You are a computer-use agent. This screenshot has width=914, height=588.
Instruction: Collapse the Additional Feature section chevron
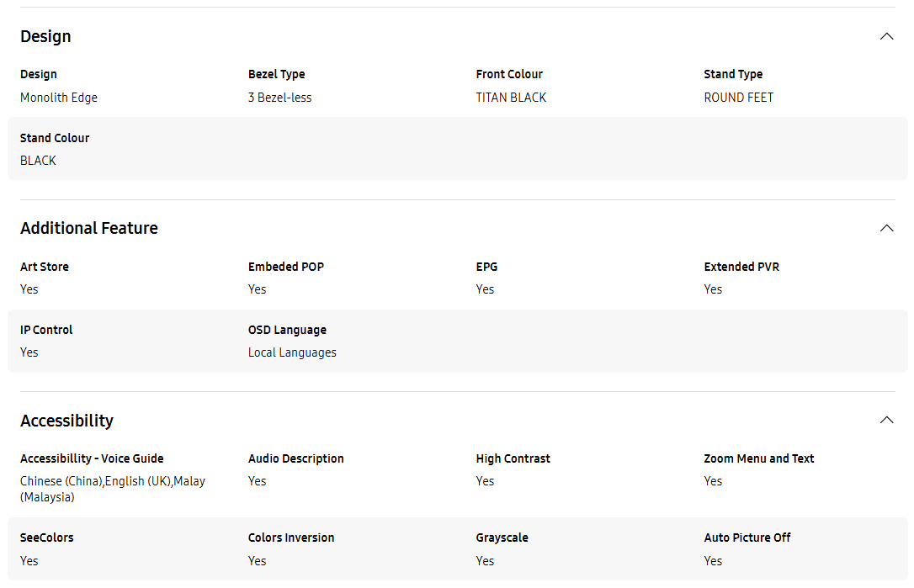tap(886, 228)
